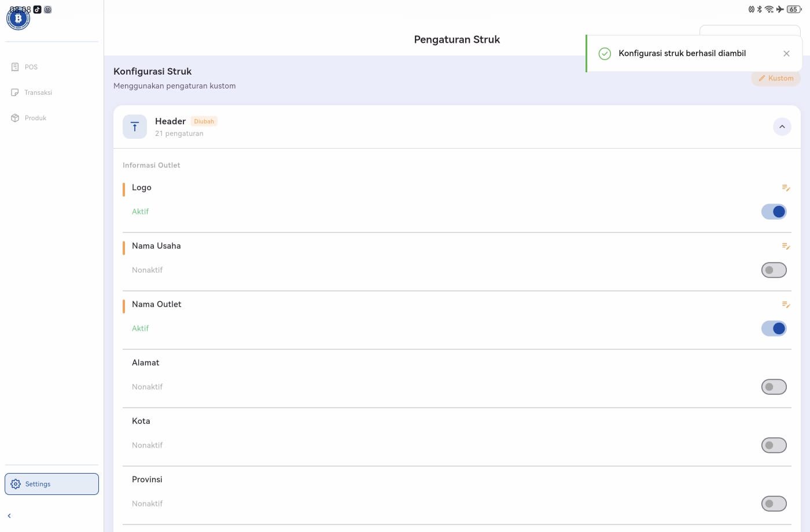This screenshot has height=532, width=810.
Task: Collapse the Header section chevron
Action: [x=782, y=126]
